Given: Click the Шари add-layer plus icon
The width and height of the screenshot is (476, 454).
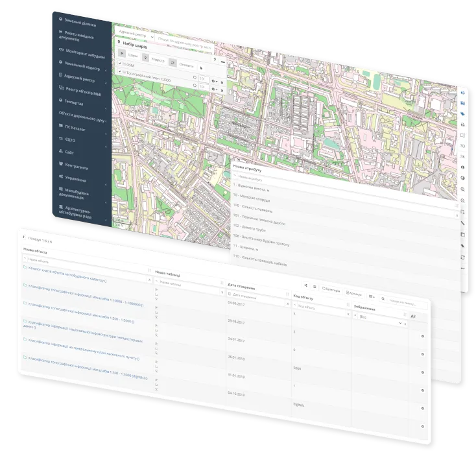Looking at the screenshot, I should click(x=122, y=53).
